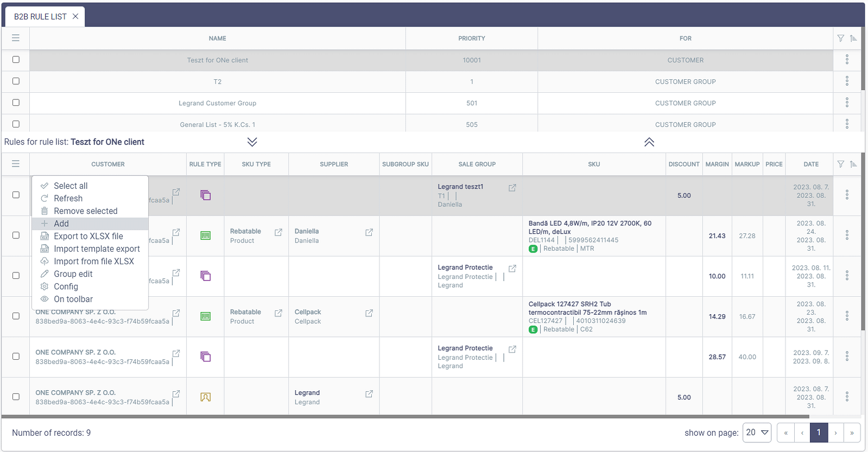
Task: Open row actions for Teszt for ONe client
Action: tap(847, 60)
